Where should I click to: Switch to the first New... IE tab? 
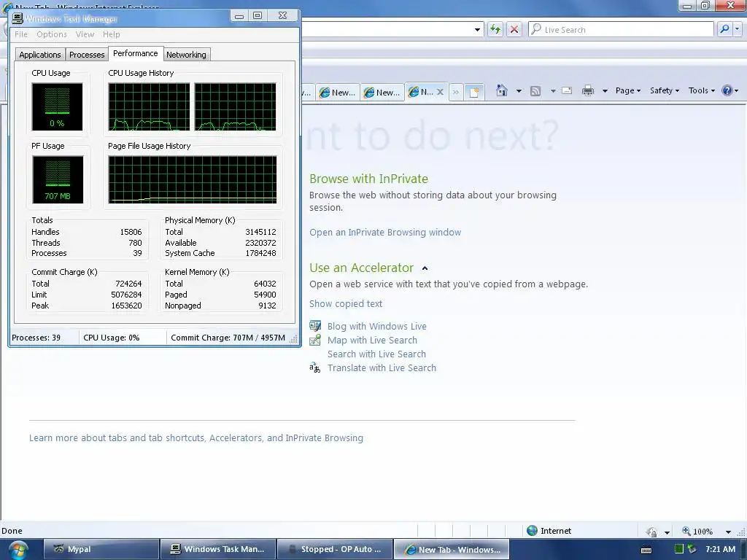337,93
